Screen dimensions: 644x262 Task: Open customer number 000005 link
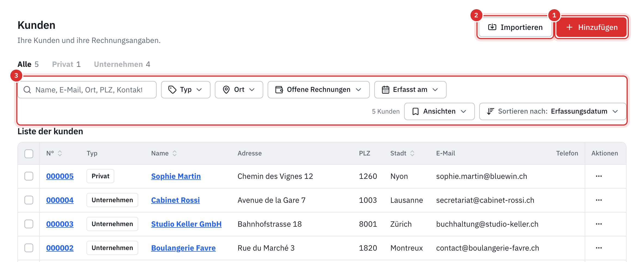tap(60, 176)
